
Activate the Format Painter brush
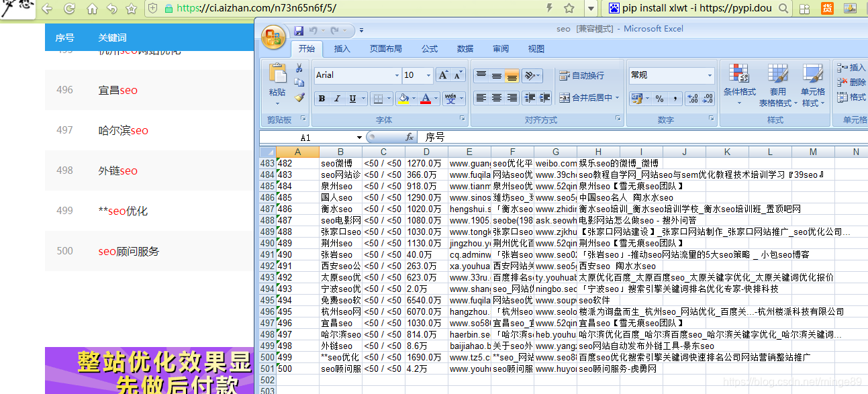[x=299, y=97]
